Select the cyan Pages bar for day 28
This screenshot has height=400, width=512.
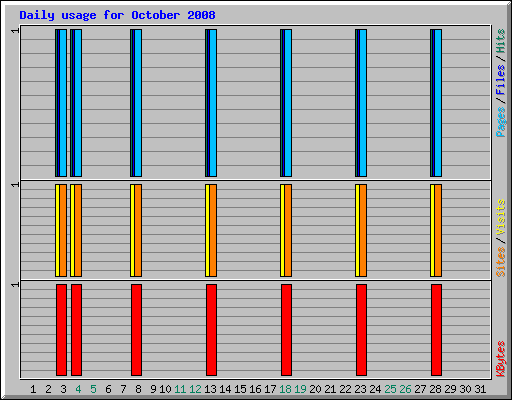pyautogui.click(x=438, y=103)
